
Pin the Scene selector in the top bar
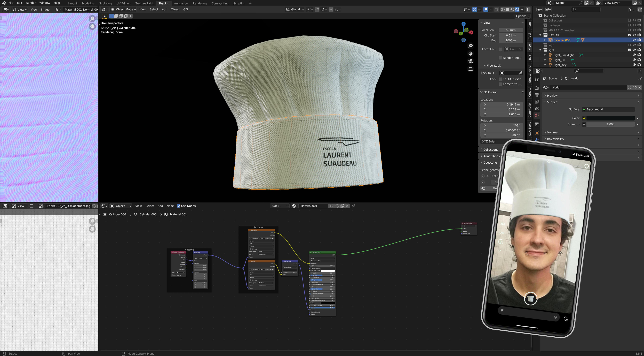(581, 3)
